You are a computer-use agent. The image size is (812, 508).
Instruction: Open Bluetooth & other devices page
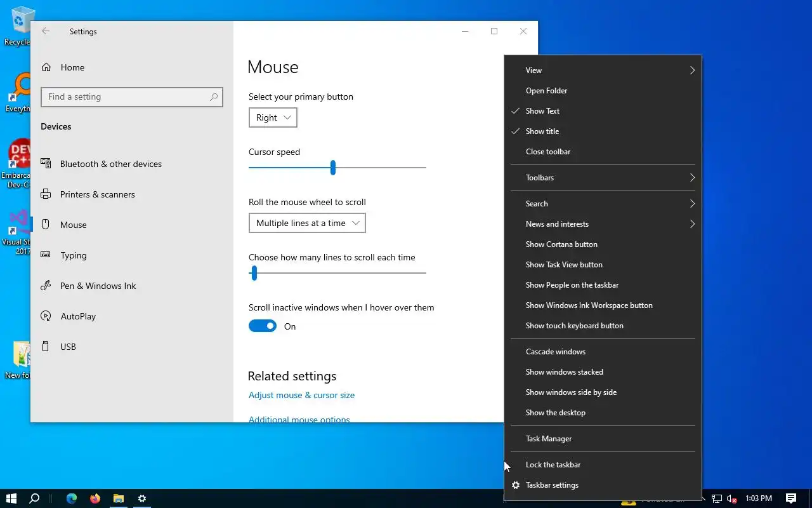tap(132, 164)
